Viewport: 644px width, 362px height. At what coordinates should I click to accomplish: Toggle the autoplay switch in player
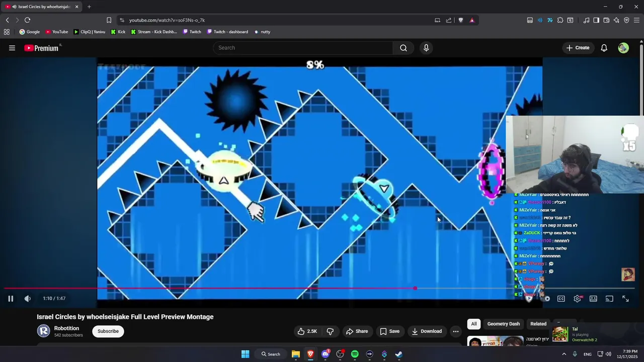[x=546, y=299]
